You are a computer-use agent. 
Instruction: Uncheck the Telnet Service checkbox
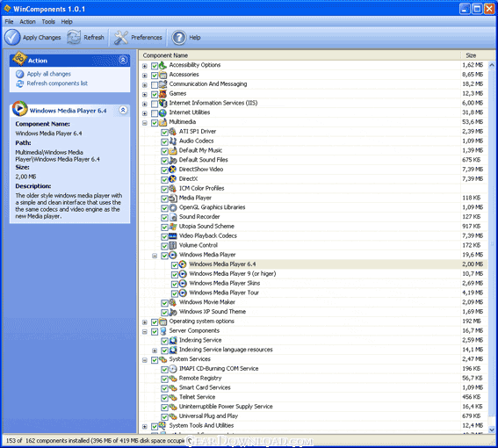(x=164, y=398)
